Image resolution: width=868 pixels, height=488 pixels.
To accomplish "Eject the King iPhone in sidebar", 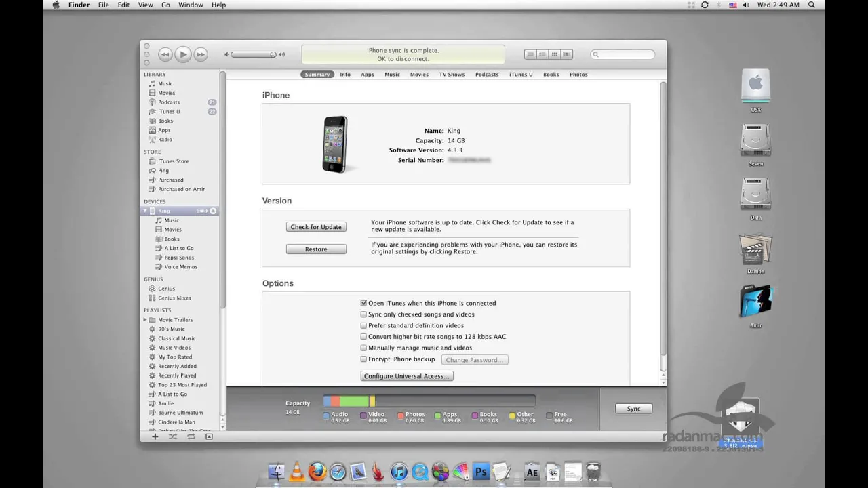I will [213, 211].
